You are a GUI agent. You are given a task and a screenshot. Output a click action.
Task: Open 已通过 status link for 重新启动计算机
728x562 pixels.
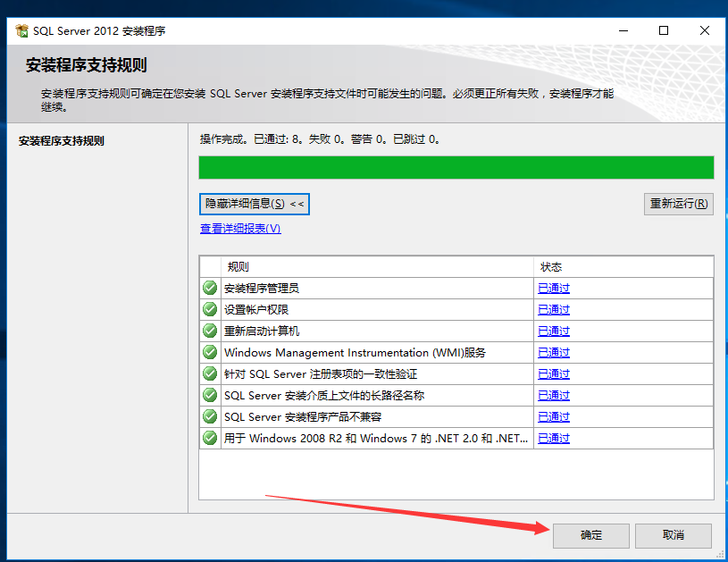coord(554,331)
